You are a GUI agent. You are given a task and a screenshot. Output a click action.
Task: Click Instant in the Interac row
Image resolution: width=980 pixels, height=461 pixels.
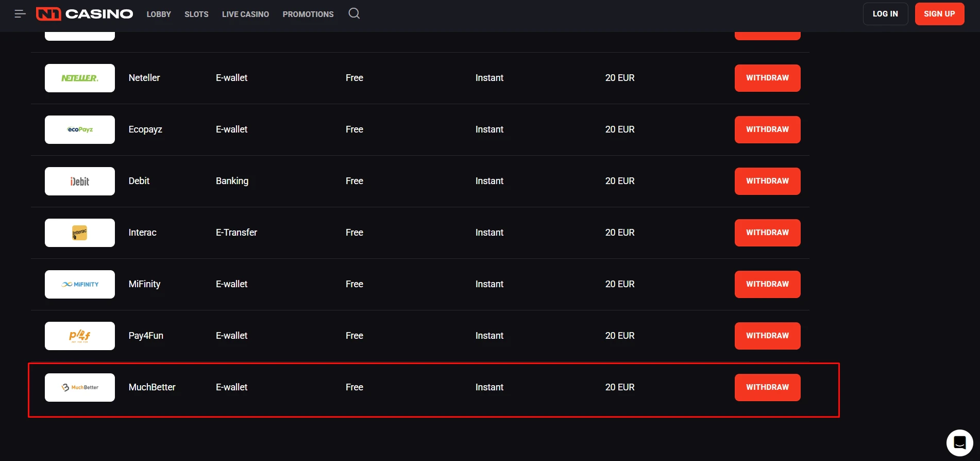489,233
